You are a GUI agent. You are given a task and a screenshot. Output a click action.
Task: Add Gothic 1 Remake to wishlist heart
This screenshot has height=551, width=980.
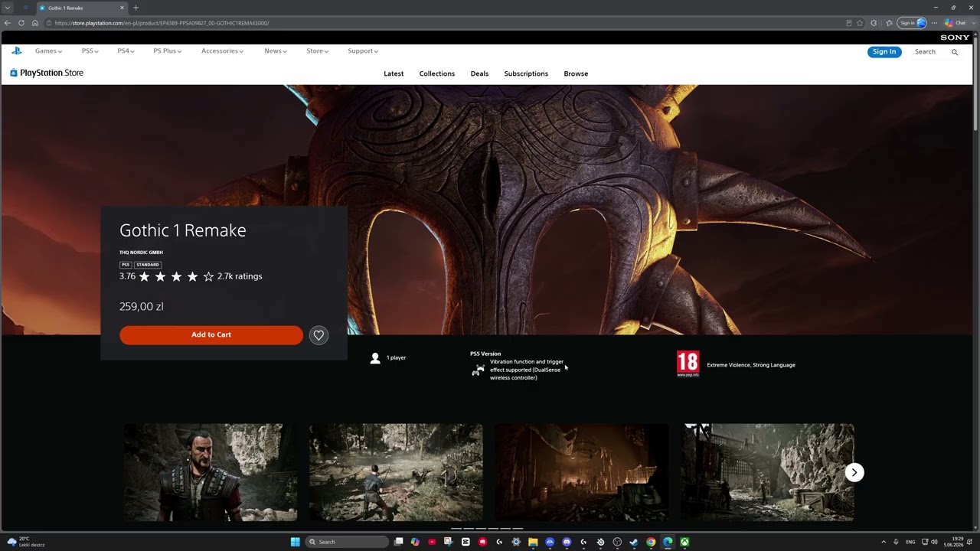coord(318,335)
